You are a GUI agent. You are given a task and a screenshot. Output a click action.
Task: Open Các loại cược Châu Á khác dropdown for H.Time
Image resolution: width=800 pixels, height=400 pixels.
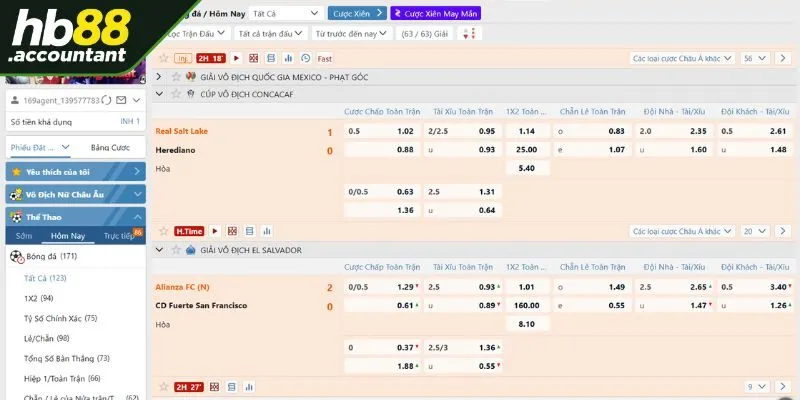click(682, 231)
